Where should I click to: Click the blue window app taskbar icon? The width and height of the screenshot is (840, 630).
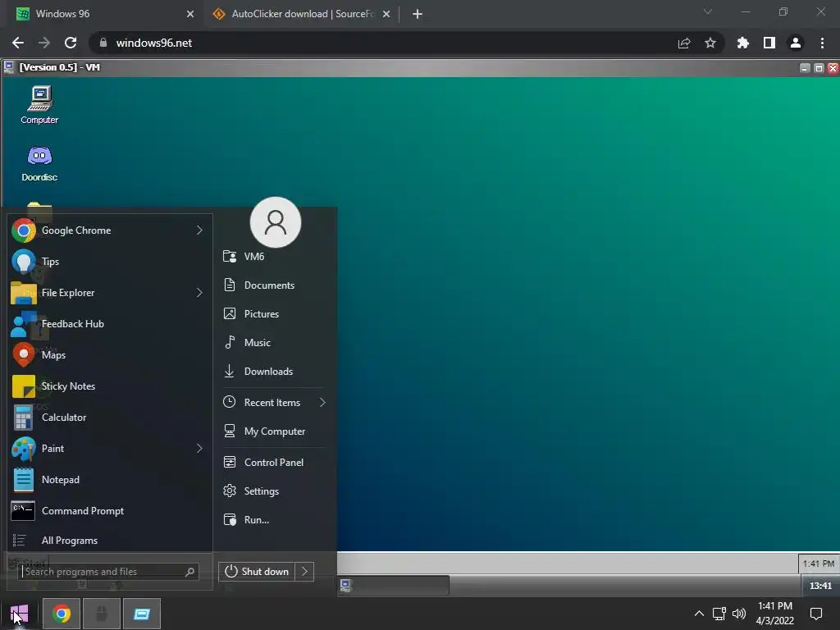pos(142,614)
